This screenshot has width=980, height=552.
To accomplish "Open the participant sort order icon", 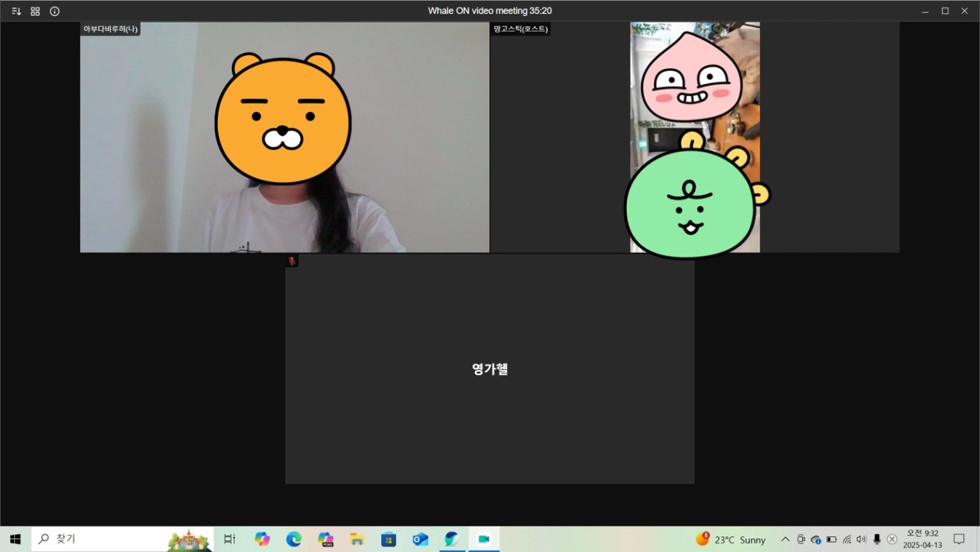I will (16, 11).
